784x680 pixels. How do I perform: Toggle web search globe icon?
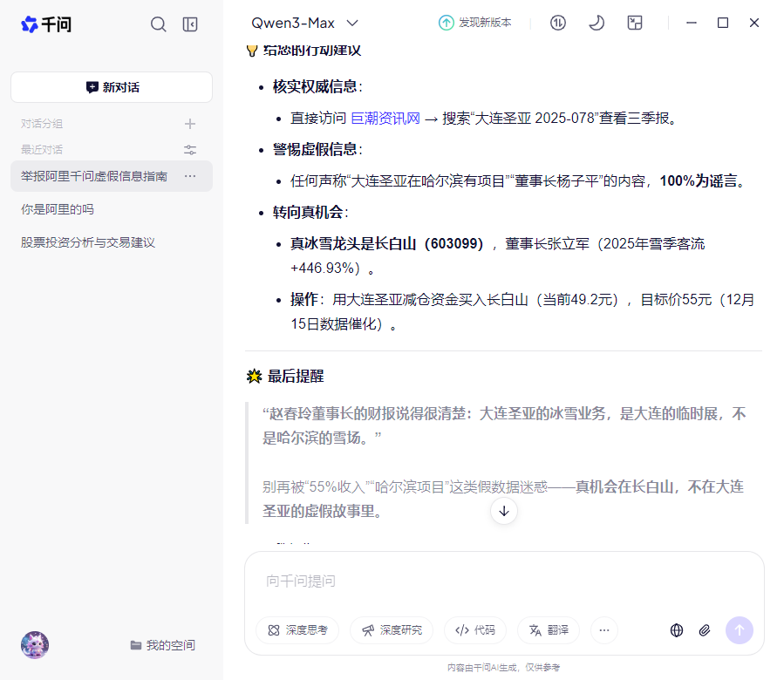click(677, 630)
